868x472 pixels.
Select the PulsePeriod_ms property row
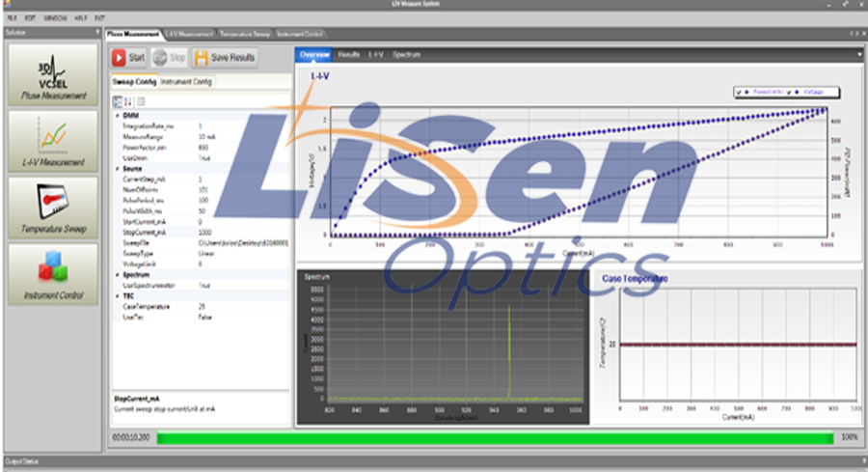click(x=201, y=200)
